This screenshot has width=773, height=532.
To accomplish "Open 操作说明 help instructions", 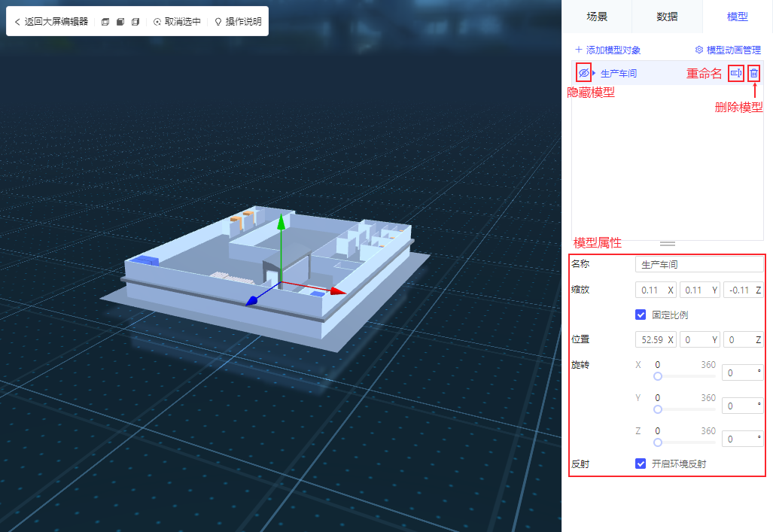I will point(238,22).
